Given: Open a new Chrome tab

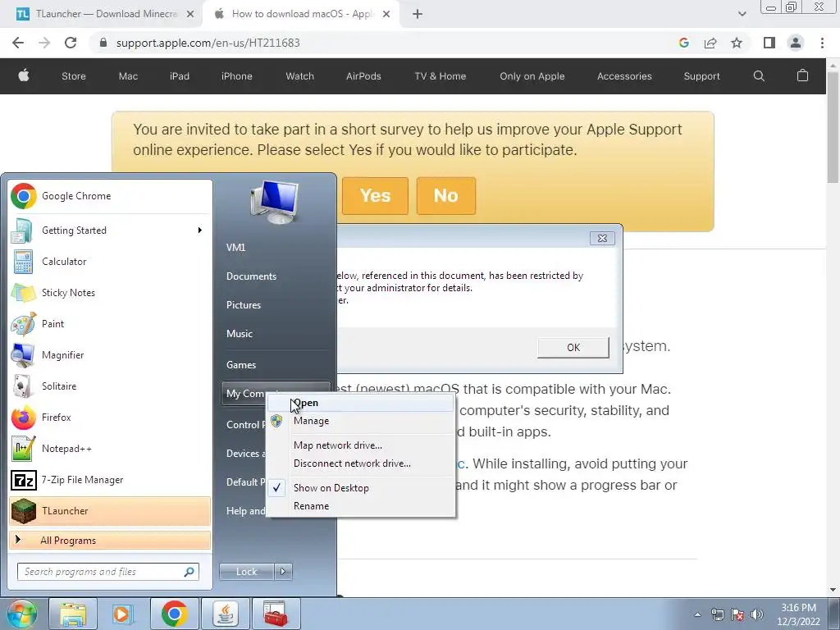Looking at the screenshot, I should [418, 14].
